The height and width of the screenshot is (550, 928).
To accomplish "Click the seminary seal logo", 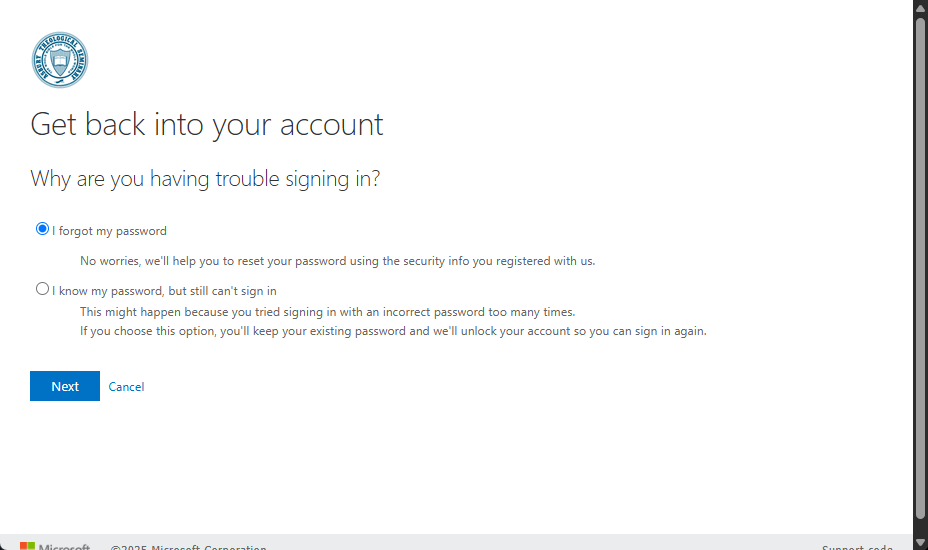I will (x=60, y=60).
